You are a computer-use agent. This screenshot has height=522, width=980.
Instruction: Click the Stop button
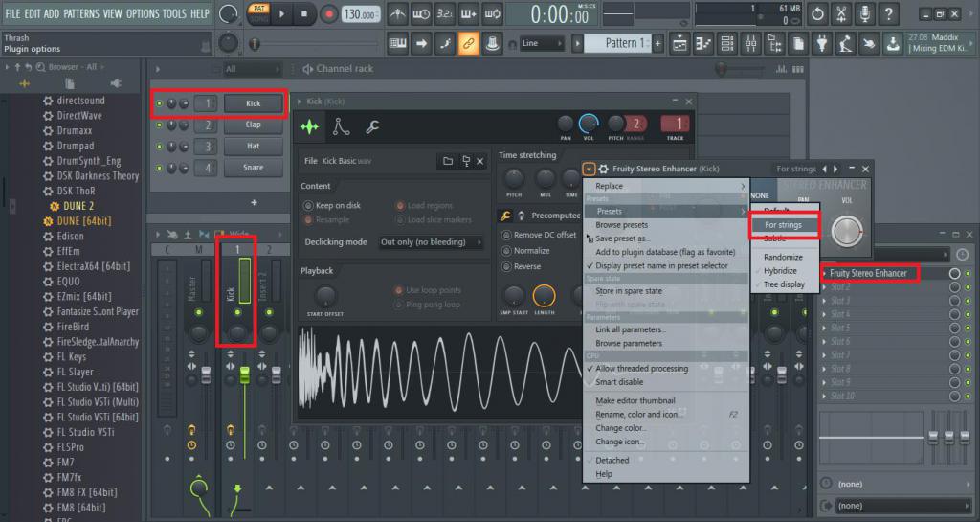[x=304, y=13]
